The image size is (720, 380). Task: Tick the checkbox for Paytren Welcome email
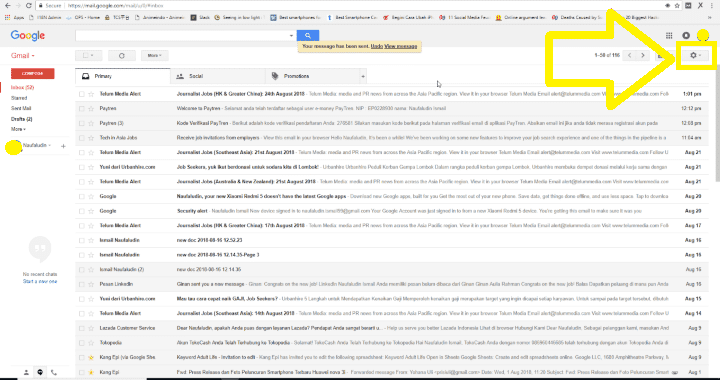pos(81,108)
